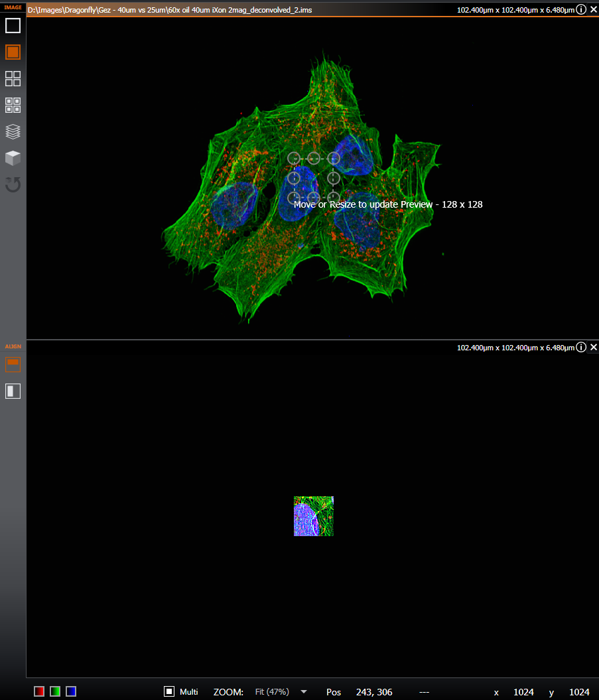
Task: Select the orange filled image view icon
Action: click(13, 52)
